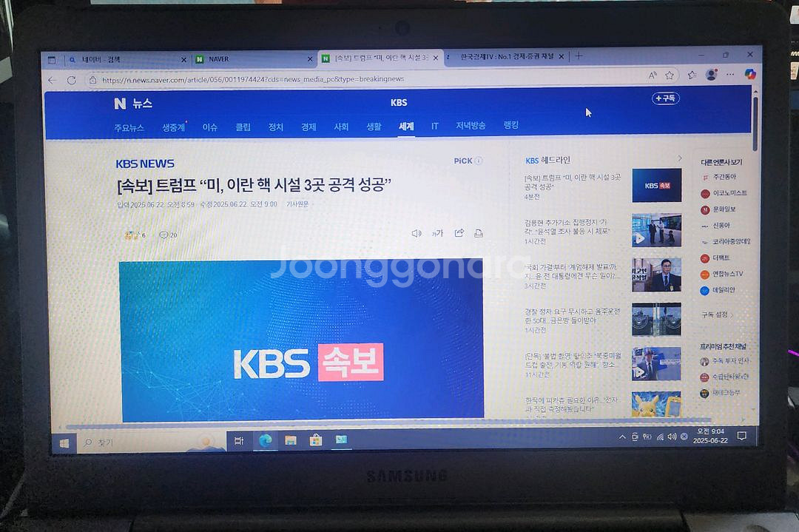This screenshot has width=799, height=532.
Task: Open Windows Start menu
Action: coord(64,442)
